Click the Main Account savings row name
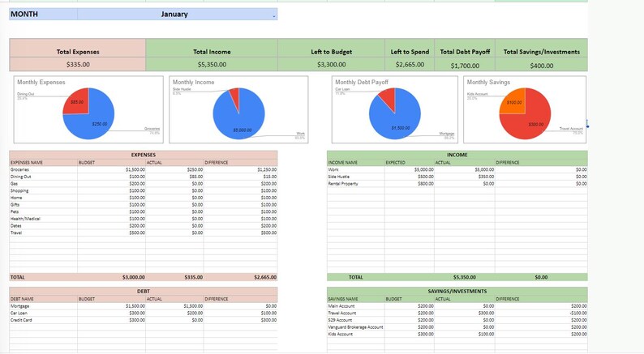644x354 pixels. point(356,305)
